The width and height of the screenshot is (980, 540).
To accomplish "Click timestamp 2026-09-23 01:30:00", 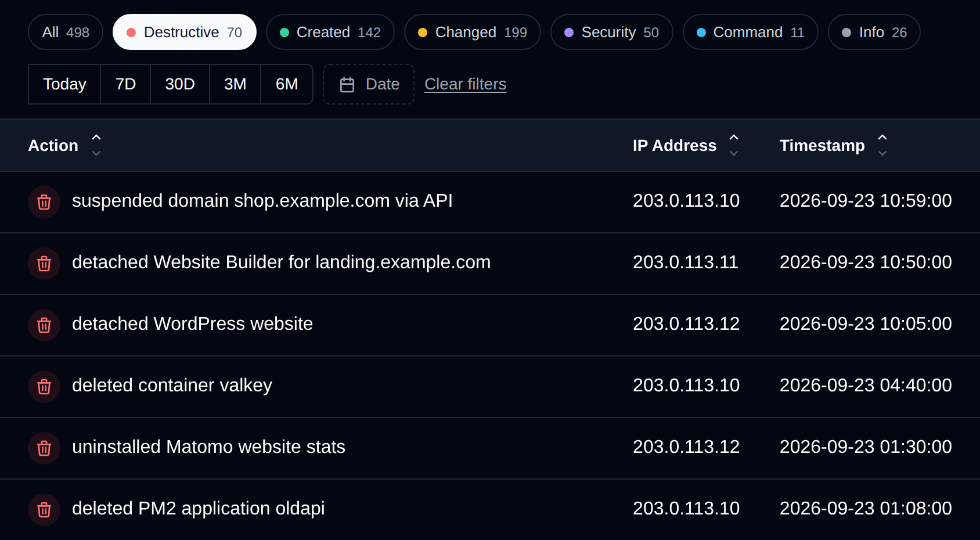I will click(866, 447).
